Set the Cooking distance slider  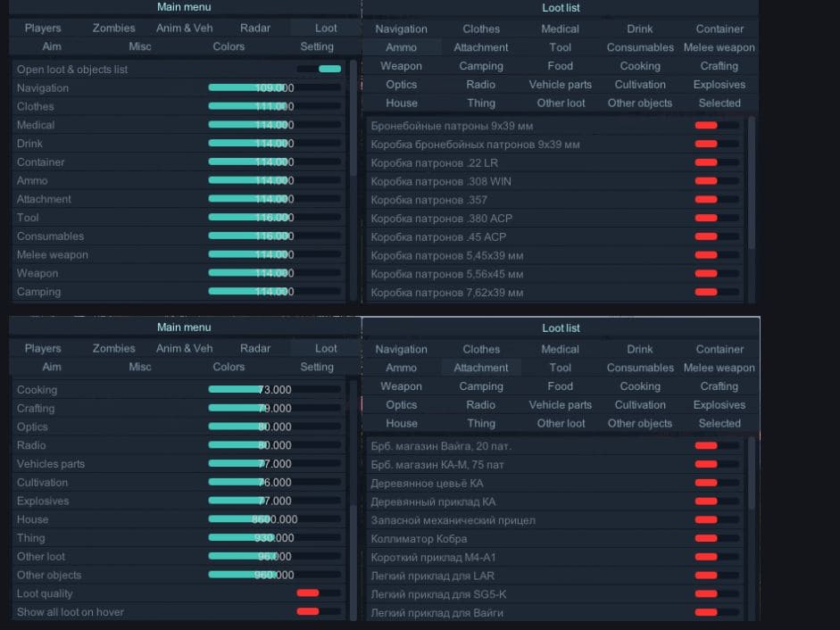click(273, 390)
